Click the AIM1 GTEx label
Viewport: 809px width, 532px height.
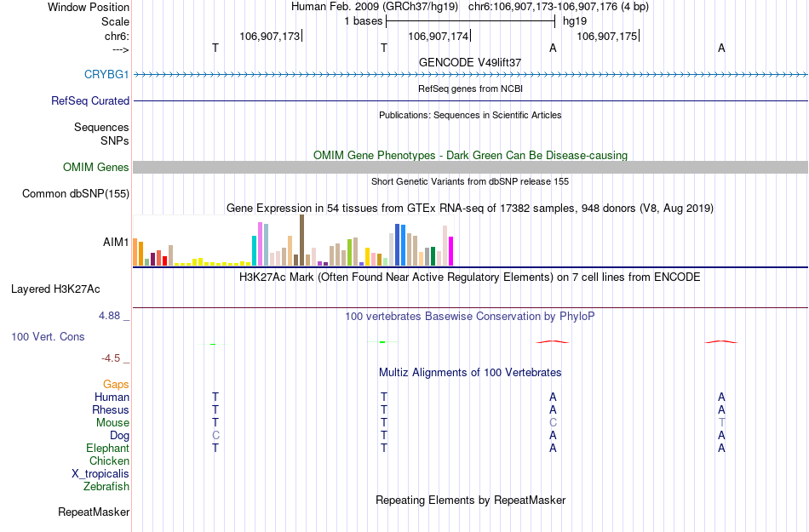point(116,242)
